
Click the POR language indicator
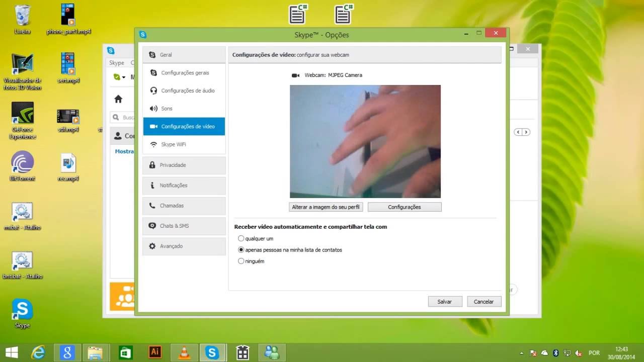(594, 353)
